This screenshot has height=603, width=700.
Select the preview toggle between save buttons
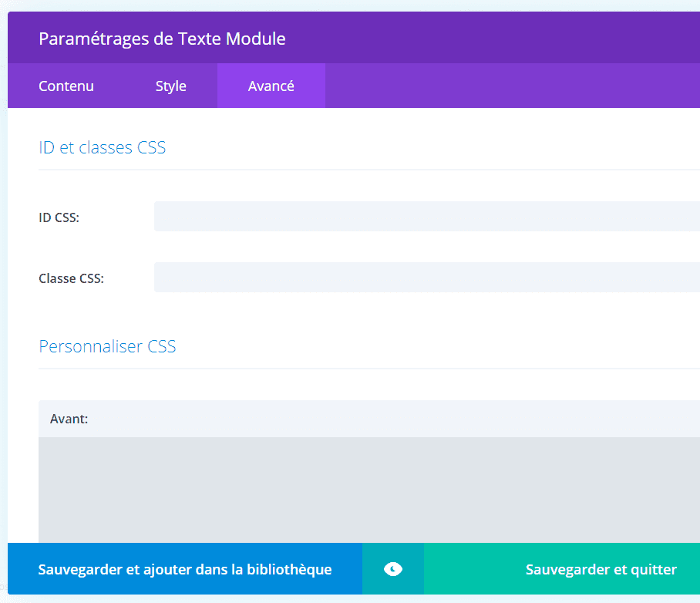click(392, 569)
